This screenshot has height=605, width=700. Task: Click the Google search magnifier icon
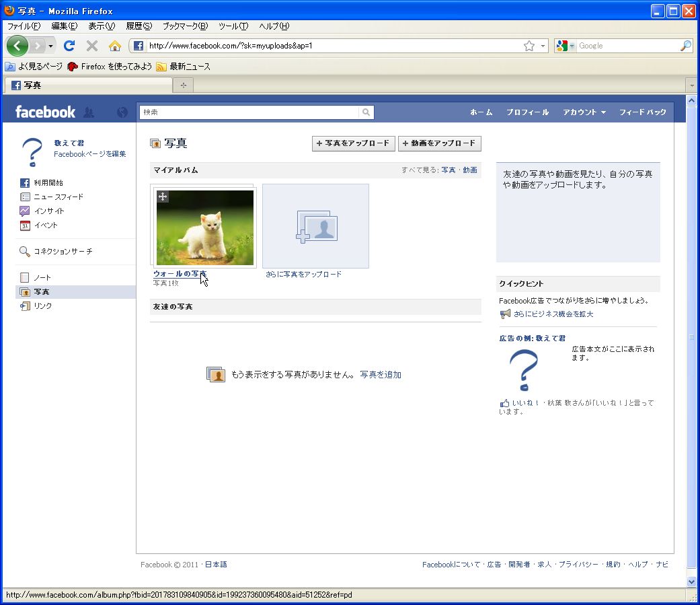click(x=686, y=46)
